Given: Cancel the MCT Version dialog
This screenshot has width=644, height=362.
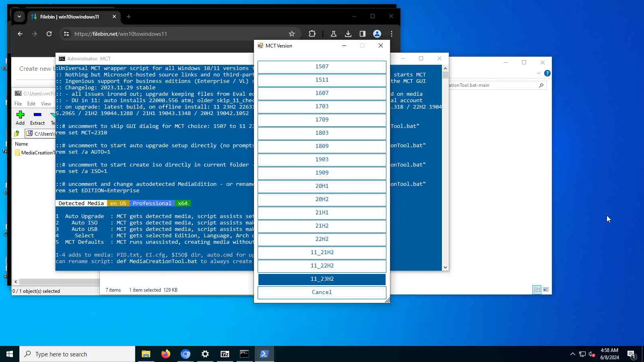Looking at the screenshot, I should click(322, 292).
